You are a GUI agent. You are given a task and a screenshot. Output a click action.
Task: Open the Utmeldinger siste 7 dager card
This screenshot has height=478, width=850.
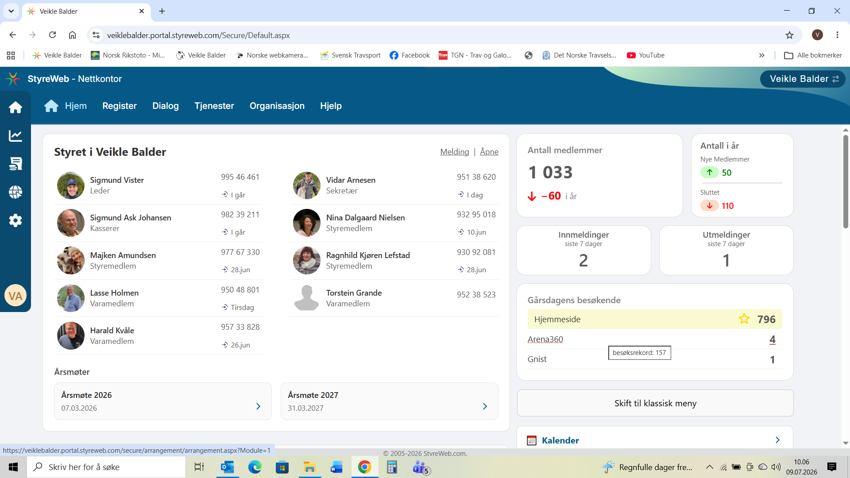[726, 250]
